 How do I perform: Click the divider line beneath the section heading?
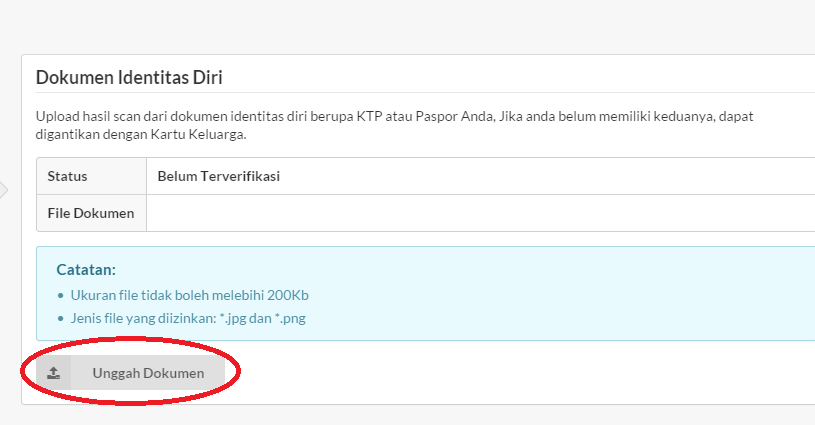pos(425,93)
